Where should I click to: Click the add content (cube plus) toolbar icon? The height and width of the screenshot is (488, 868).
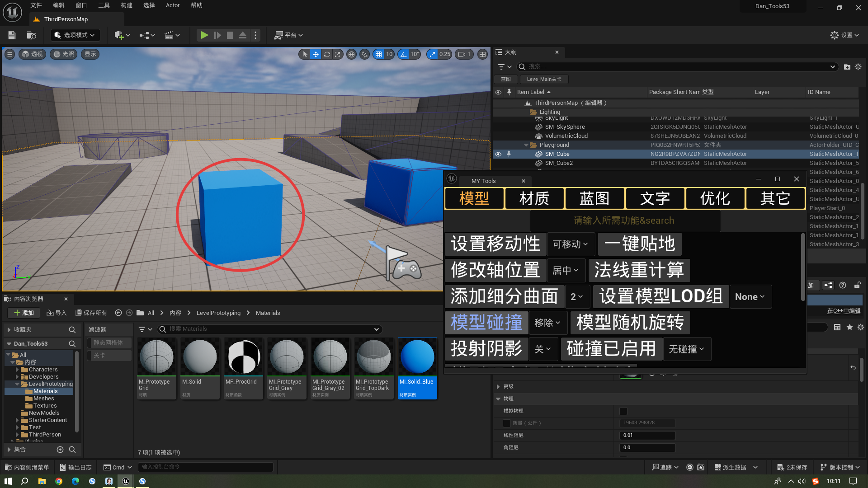[x=122, y=35]
